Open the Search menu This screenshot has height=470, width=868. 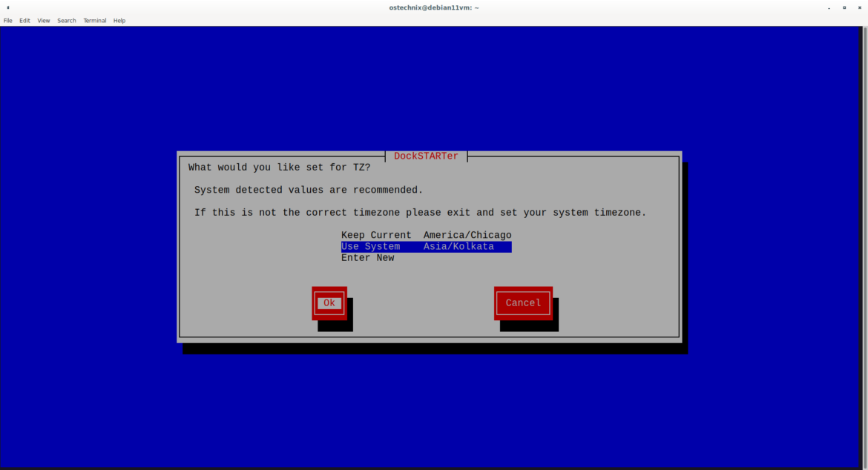67,21
